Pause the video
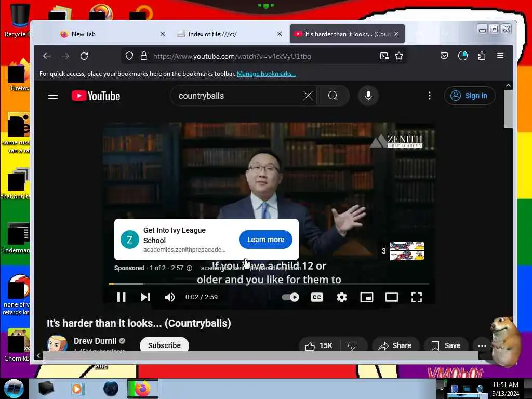This screenshot has height=399, width=532. point(121,297)
